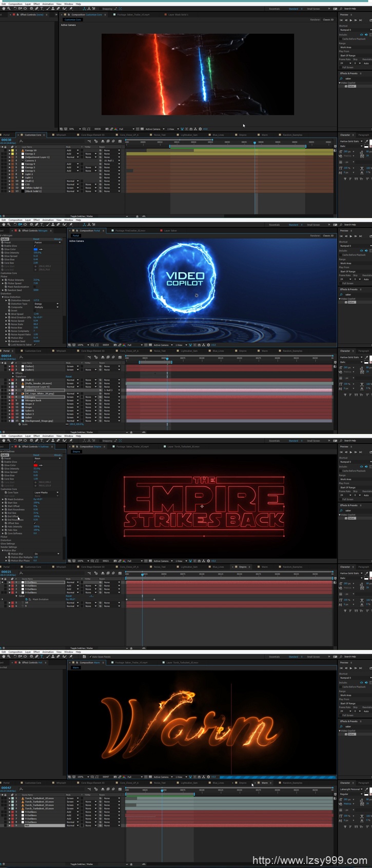372x868 pixels.
Task: Open the Preset dropdown showing Fusion
Action: click(46, 243)
